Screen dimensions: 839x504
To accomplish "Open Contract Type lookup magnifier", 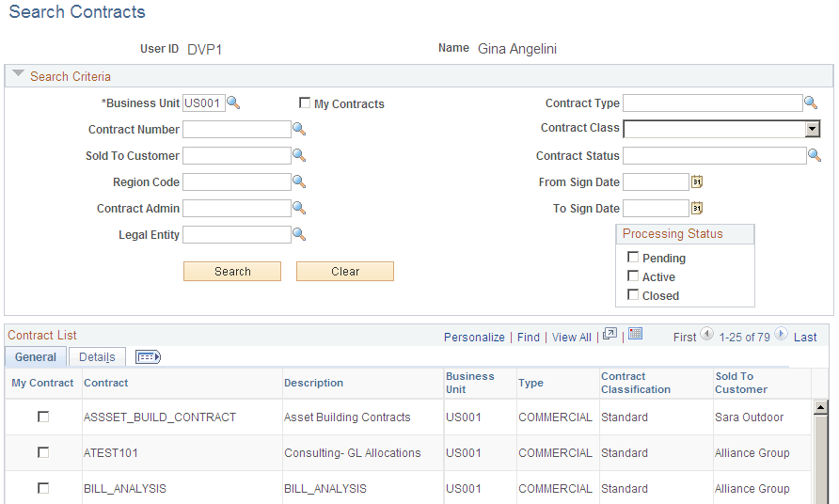I will coord(811,102).
